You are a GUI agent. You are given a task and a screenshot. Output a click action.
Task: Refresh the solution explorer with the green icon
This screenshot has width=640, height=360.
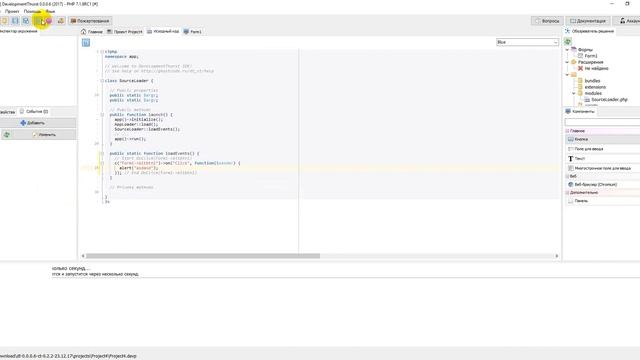(x=568, y=42)
